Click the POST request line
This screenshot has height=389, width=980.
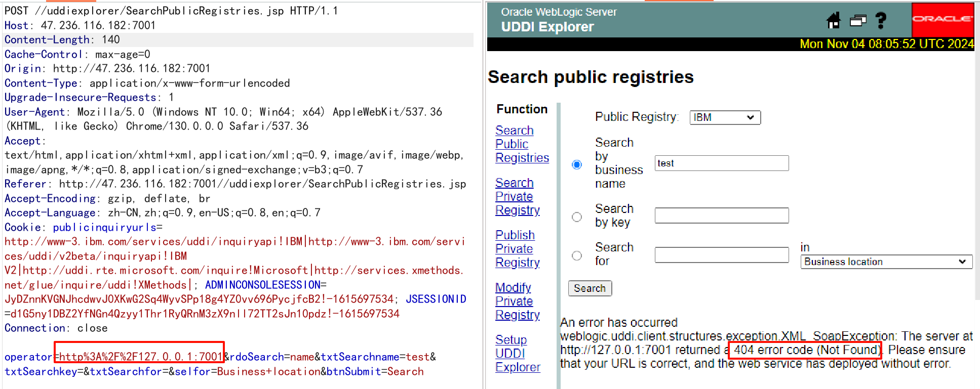(x=171, y=11)
